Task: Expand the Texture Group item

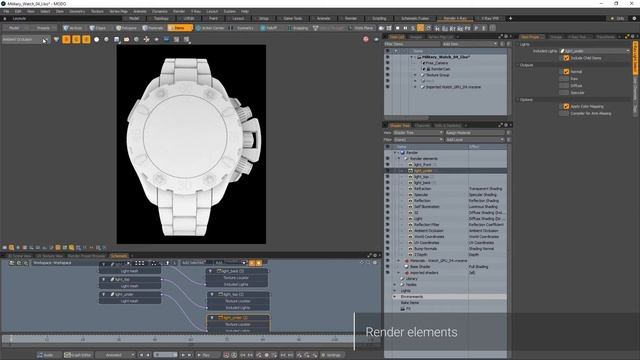Action: coord(416,75)
